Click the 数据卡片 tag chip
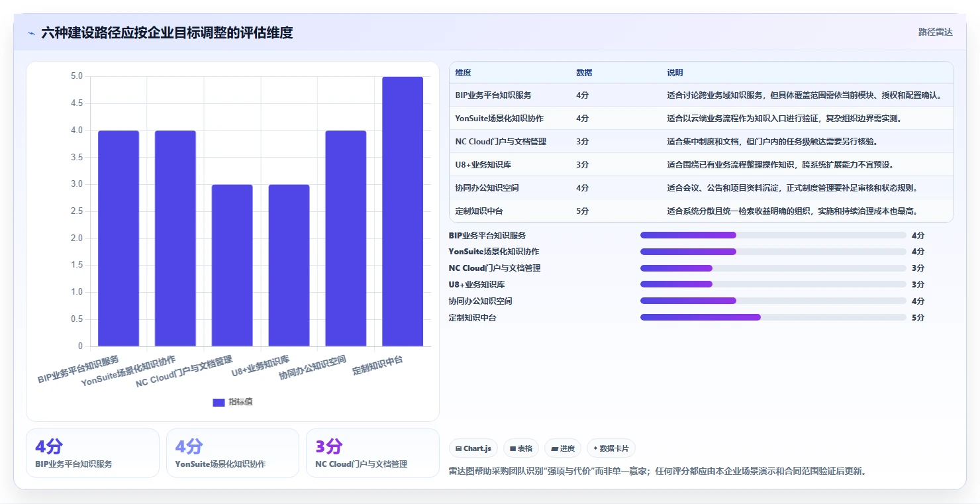Viewport: 980px width, 504px height. click(611, 448)
